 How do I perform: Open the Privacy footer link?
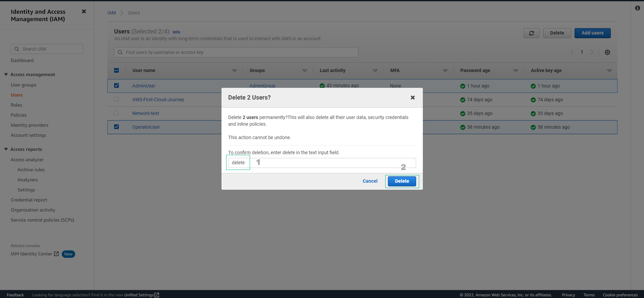(568, 295)
